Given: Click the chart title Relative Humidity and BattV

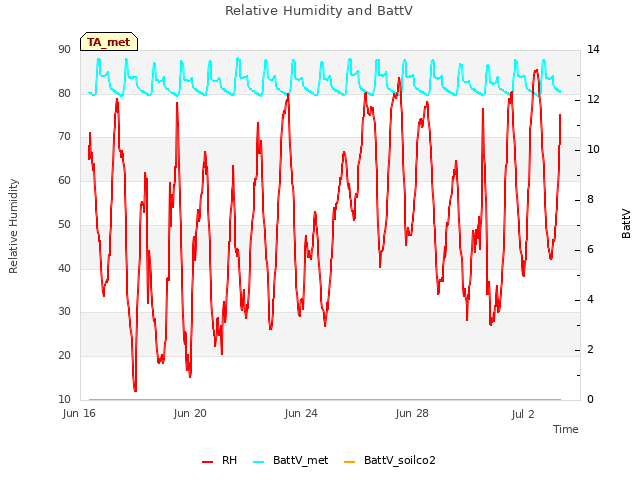Looking at the screenshot, I should [319, 11].
